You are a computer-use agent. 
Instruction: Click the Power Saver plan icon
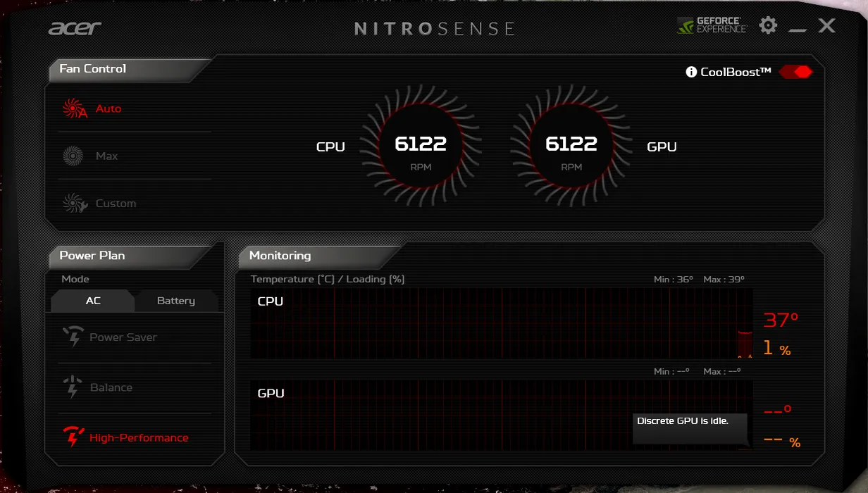point(73,337)
